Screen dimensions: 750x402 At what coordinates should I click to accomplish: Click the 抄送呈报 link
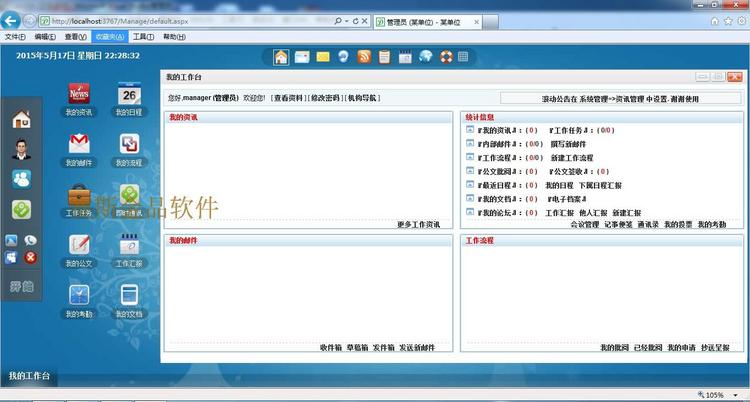tap(715, 348)
